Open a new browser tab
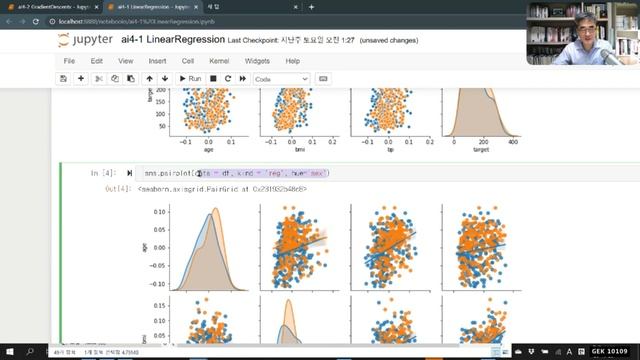Screen dimensions: 640x360 (311, 7)
